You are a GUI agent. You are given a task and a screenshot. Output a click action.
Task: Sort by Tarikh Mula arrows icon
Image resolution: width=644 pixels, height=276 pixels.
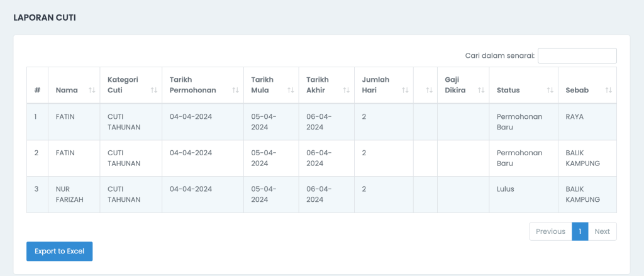[291, 90]
